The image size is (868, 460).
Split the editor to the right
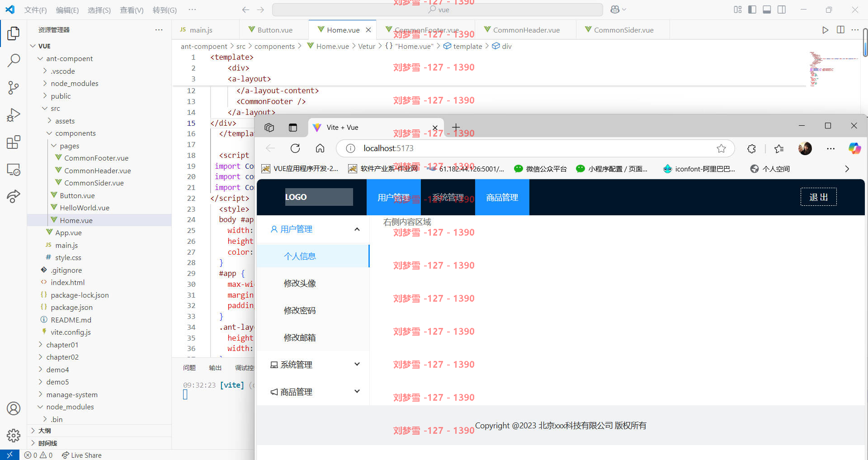pyautogui.click(x=840, y=30)
